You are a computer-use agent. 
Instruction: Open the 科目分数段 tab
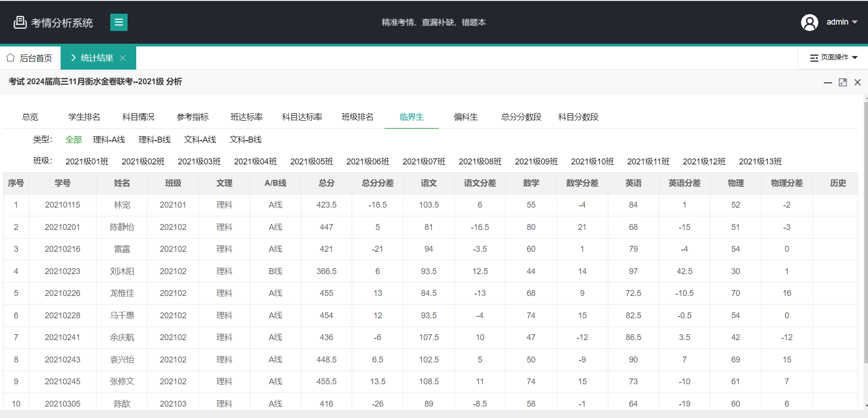[578, 117]
